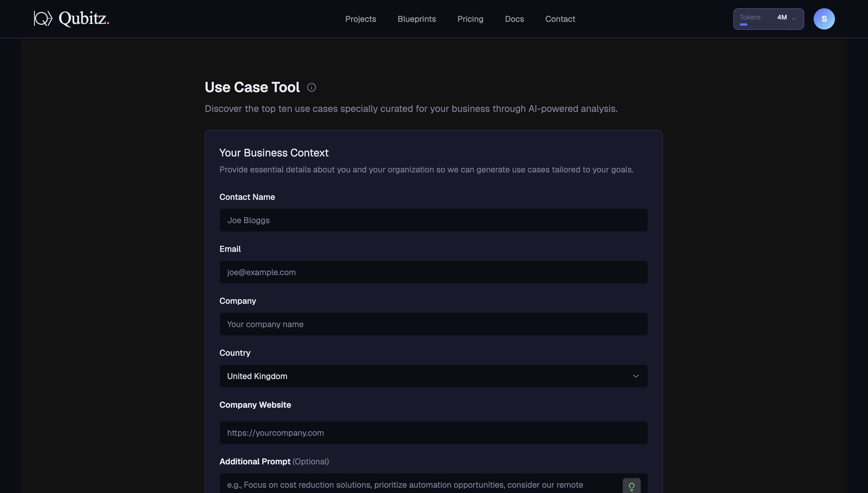The width and height of the screenshot is (868, 493).
Task: Select the Contact nav link
Action: [560, 19]
